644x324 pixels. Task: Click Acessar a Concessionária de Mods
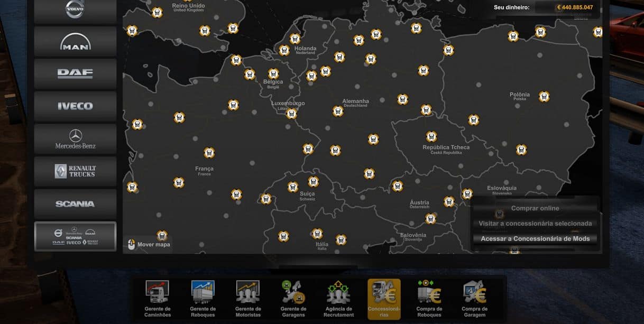pyautogui.click(x=535, y=239)
